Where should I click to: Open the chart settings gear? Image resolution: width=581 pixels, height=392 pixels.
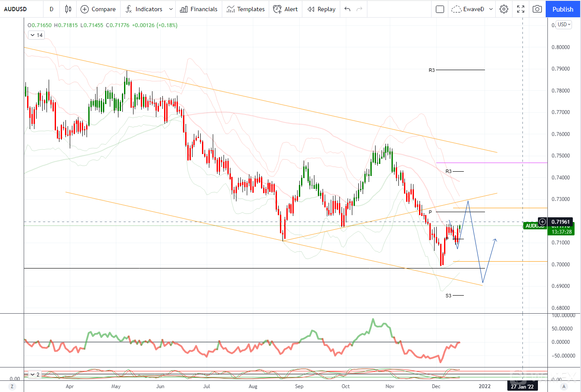coord(504,9)
